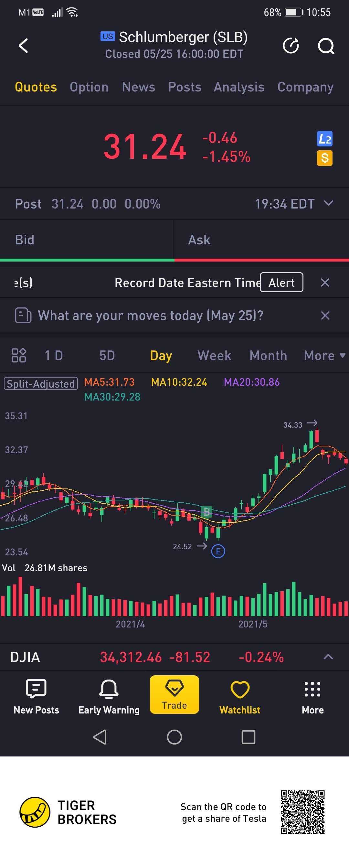
Task: Tap the US market flag badge
Action: click(108, 36)
